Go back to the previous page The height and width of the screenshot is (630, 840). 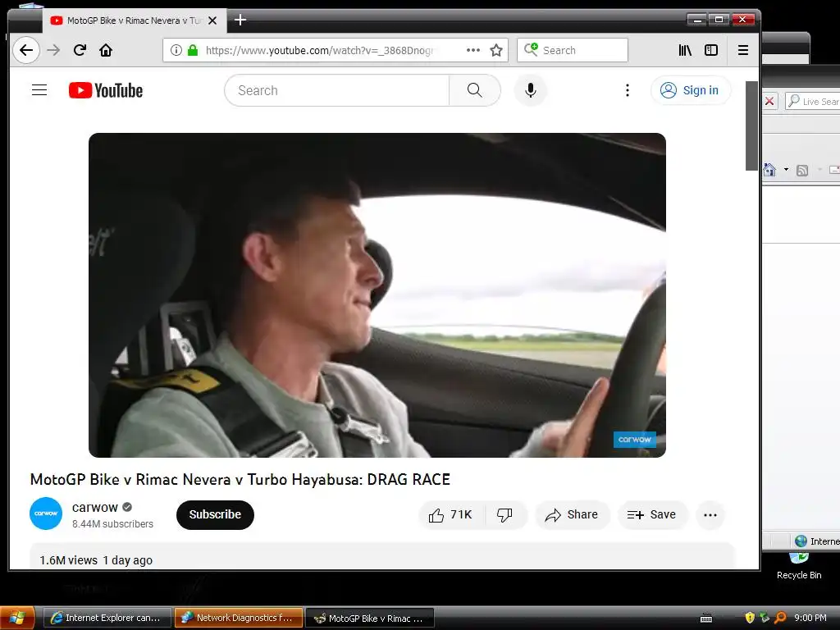[x=25, y=50]
